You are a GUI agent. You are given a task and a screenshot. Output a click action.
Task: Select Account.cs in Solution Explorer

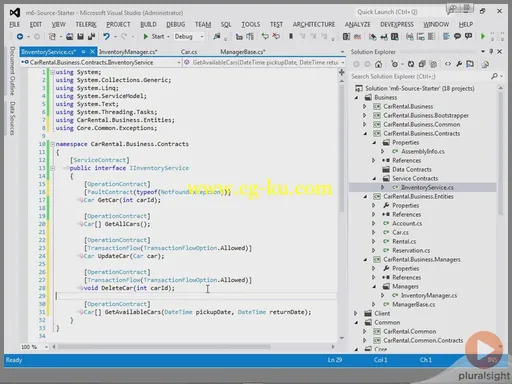(407, 223)
